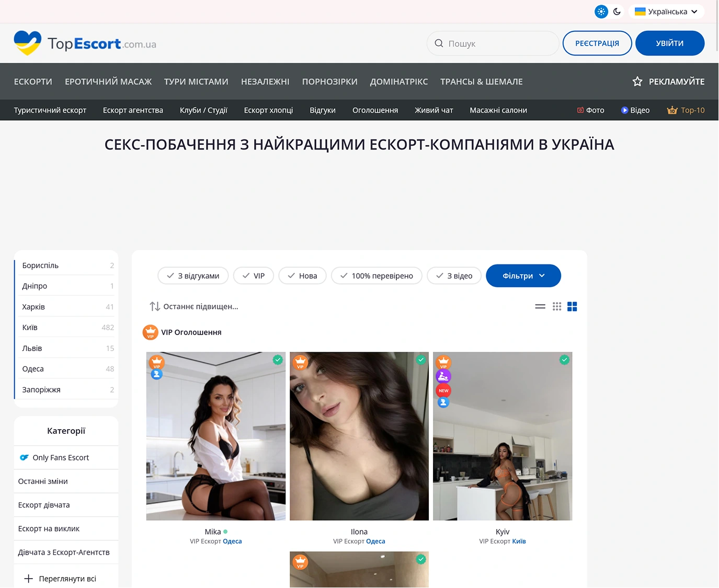Toggle the З відгуками filter chip
The height and width of the screenshot is (588, 719).
[193, 276]
